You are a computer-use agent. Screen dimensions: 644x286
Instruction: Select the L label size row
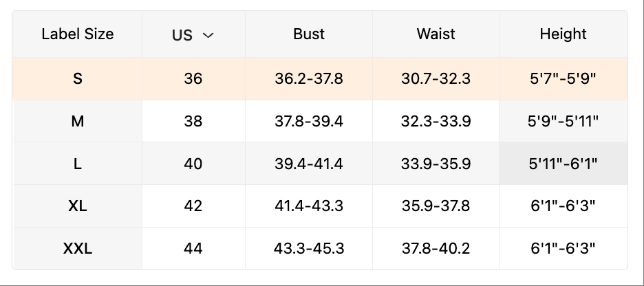click(x=78, y=164)
